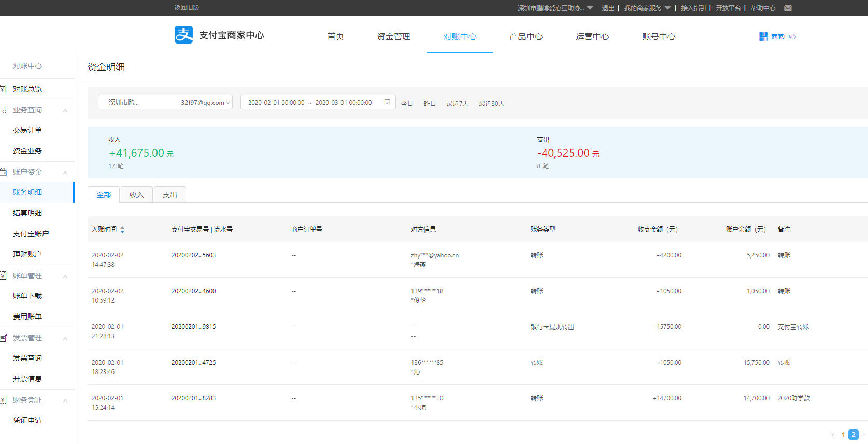Select the 最近7天 quick date filter
The width and height of the screenshot is (868, 444).
[x=458, y=103]
